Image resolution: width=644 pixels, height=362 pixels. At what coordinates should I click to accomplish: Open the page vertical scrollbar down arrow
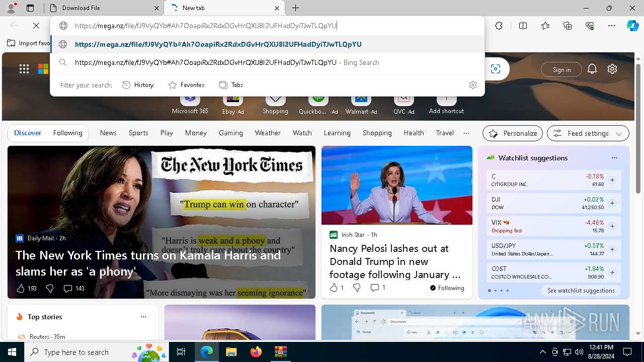coord(638,333)
